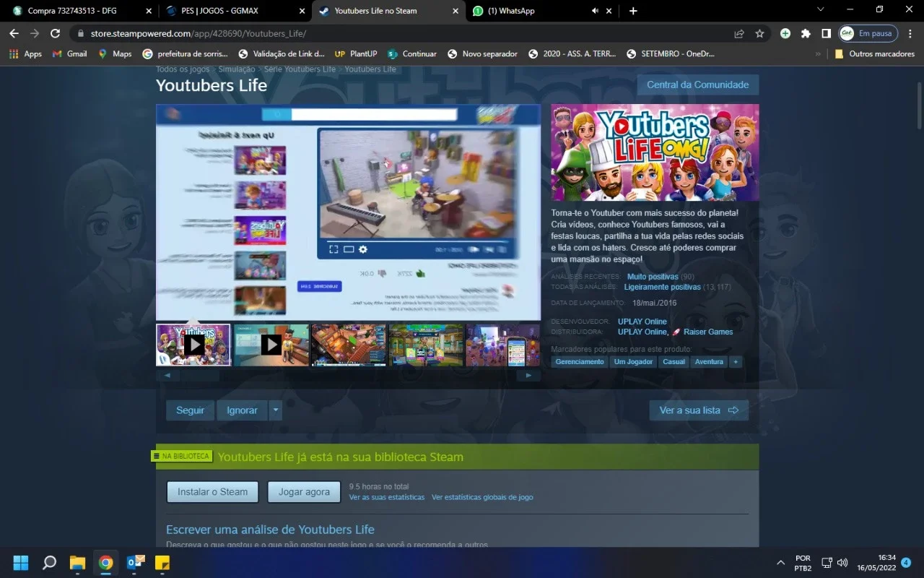
Task: Select the Um Jogador tag
Action: (x=634, y=361)
